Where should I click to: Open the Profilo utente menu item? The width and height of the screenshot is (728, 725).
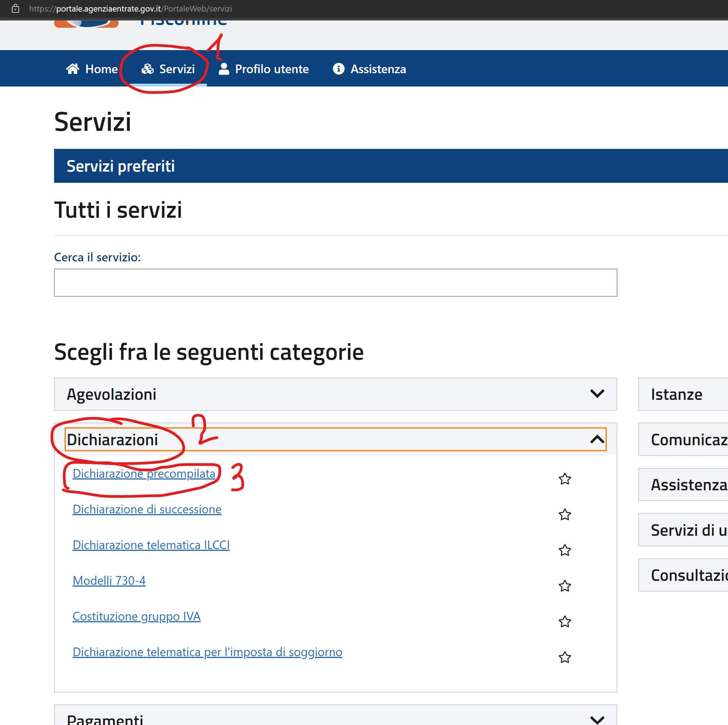pos(271,69)
